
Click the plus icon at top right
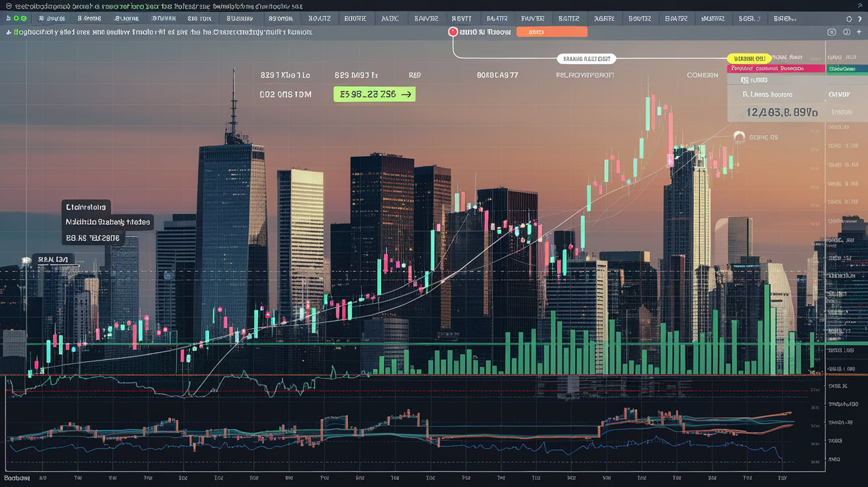(x=860, y=32)
